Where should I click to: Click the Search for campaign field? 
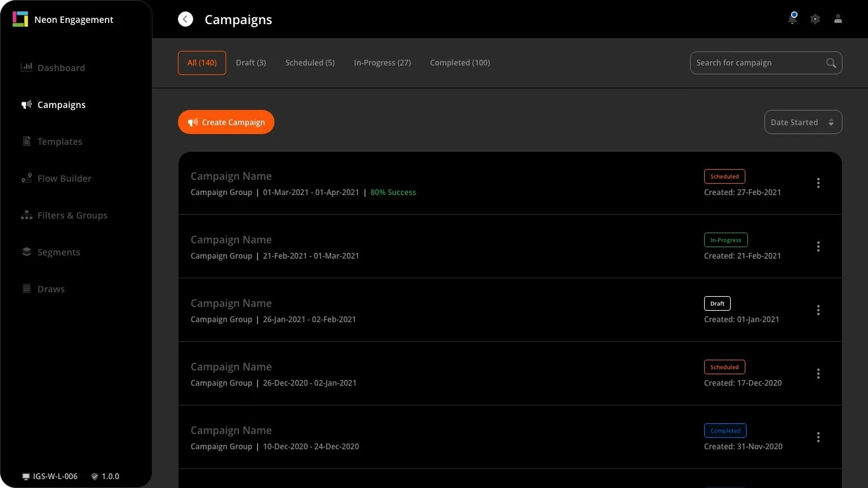(x=766, y=63)
